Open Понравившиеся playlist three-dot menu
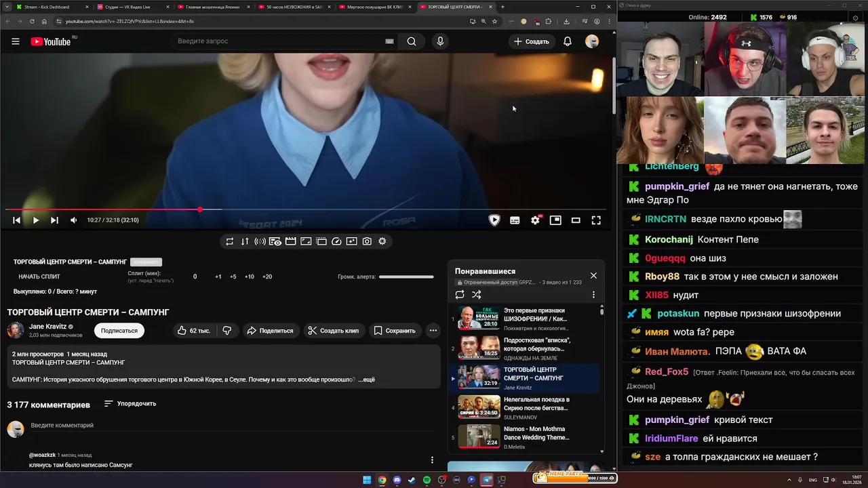 pos(593,295)
